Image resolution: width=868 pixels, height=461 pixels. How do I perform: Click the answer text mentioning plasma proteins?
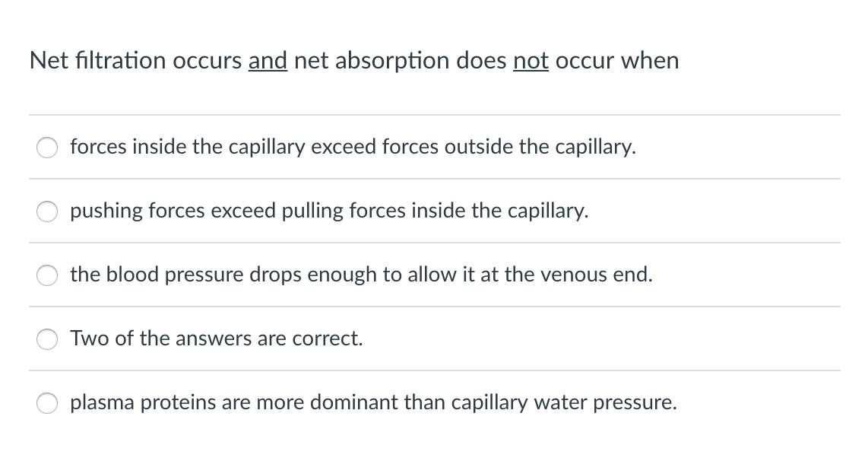click(x=373, y=403)
